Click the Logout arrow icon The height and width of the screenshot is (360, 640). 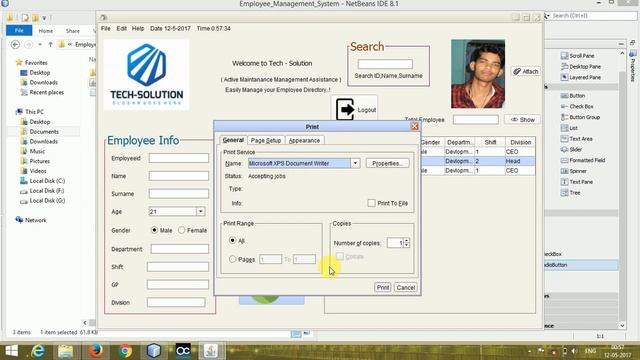click(x=345, y=109)
